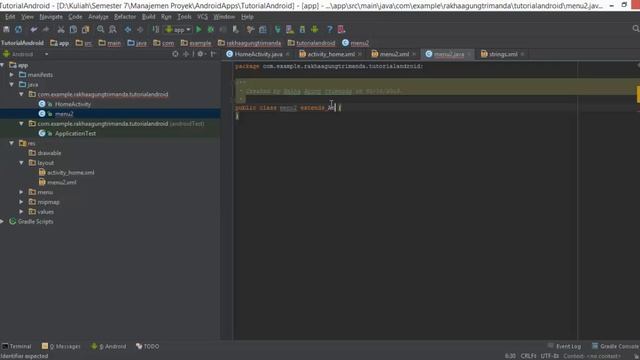Open the Refactor menu
The height and width of the screenshot is (360, 640).
click(125, 17)
